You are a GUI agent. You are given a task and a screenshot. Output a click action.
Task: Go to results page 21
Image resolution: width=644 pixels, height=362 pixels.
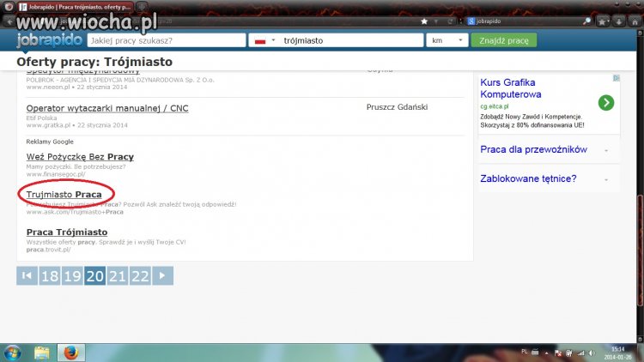click(x=118, y=276)
